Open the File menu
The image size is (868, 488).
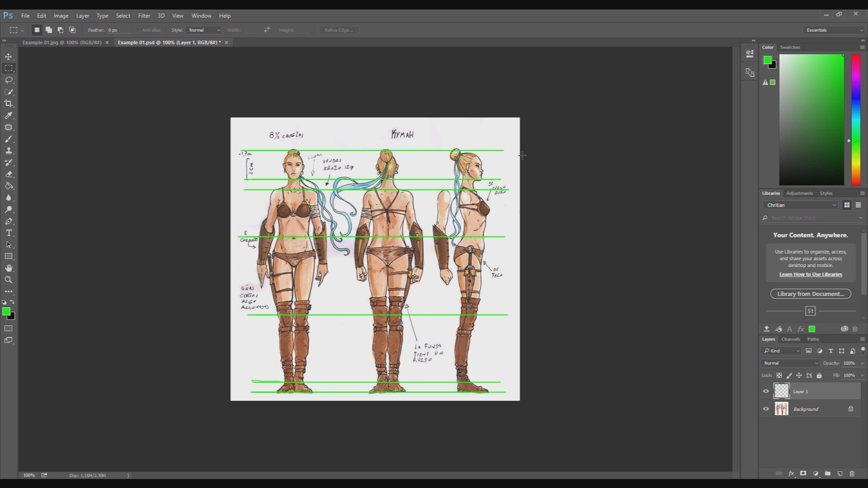[x=25, y=15]
